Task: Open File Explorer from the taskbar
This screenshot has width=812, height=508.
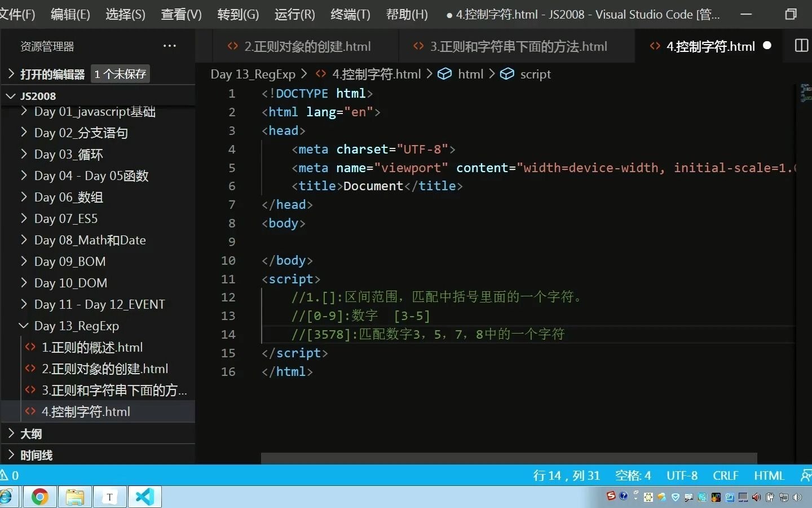Action: click(x=74, y=497)
